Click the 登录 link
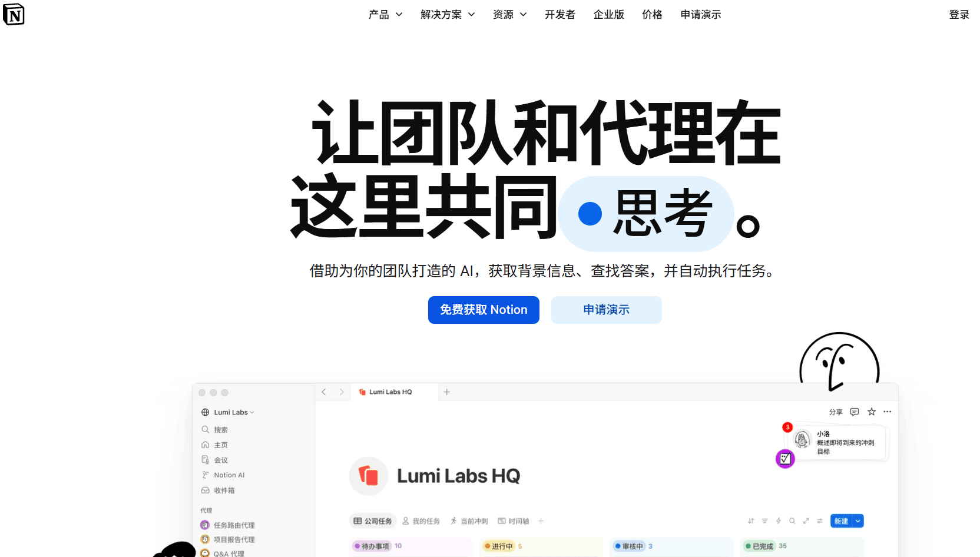This screenshot has height=557, width=980. (x=959, y=15)
